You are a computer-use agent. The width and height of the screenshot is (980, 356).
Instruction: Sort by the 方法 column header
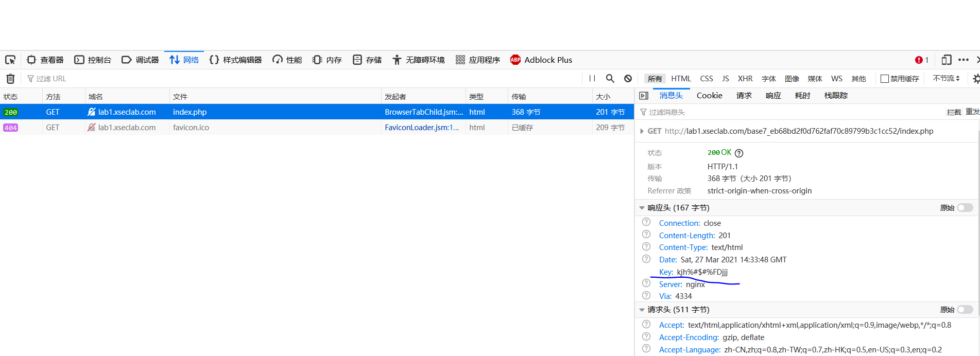click(x=64, y=96)
